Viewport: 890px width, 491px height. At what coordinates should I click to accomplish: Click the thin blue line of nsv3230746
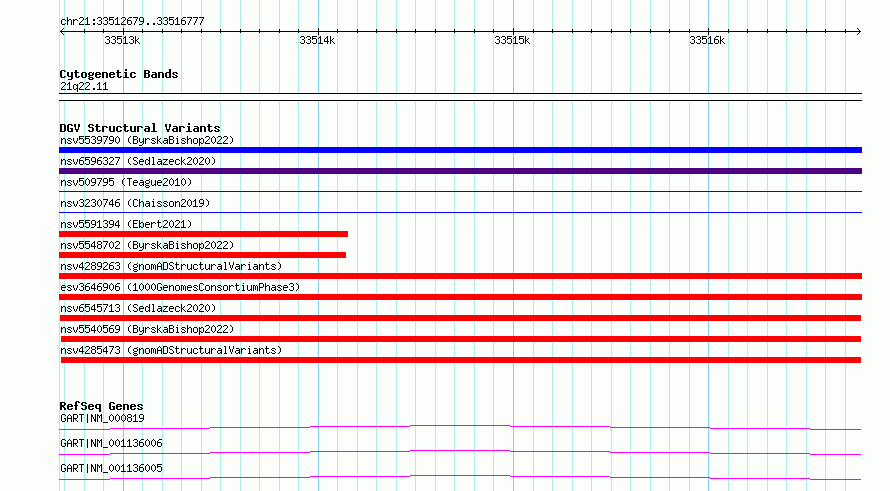pyautogui.click(x=460, y=213)
